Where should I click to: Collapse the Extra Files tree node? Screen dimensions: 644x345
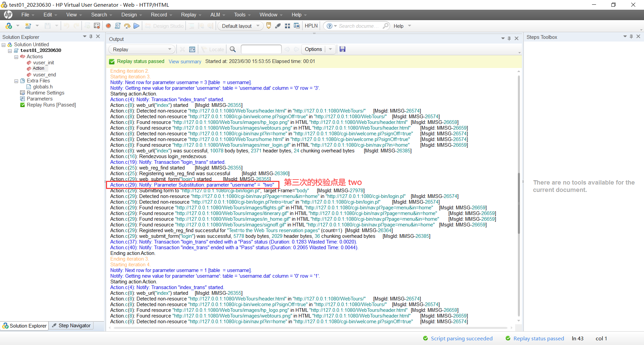coord(16,81)
